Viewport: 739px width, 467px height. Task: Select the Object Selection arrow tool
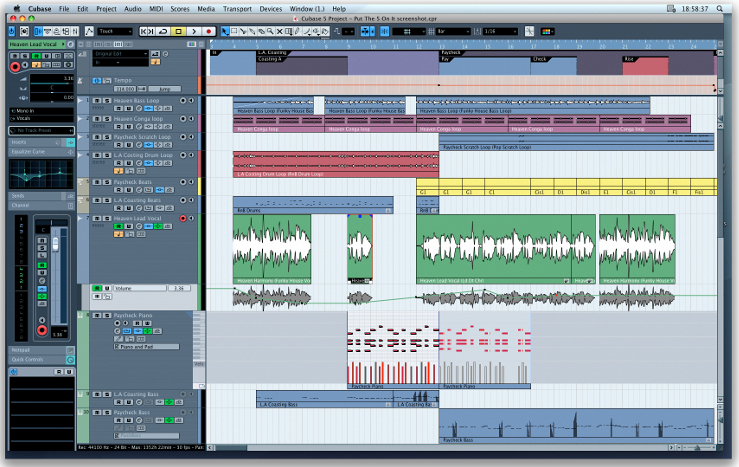[225, 32]
